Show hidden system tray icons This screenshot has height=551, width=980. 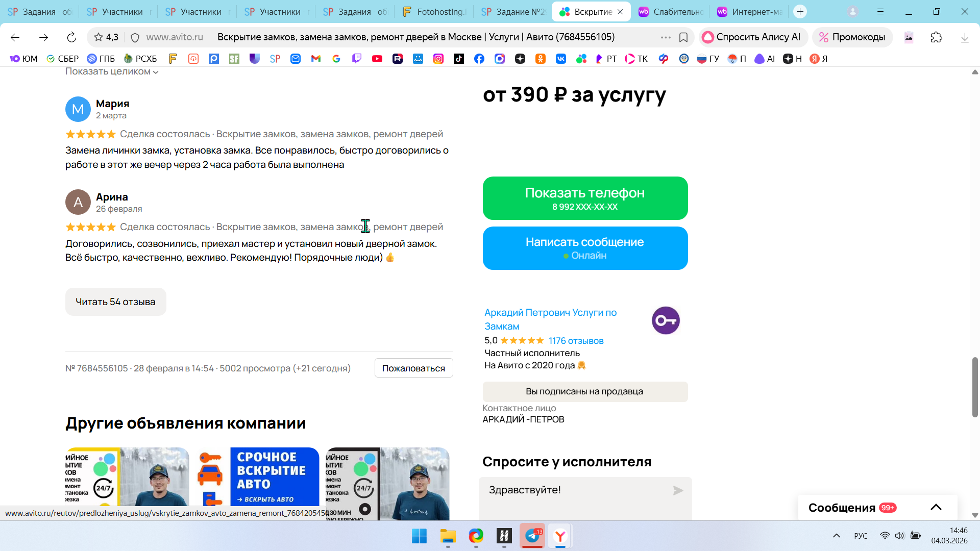[x=836, y=536]
